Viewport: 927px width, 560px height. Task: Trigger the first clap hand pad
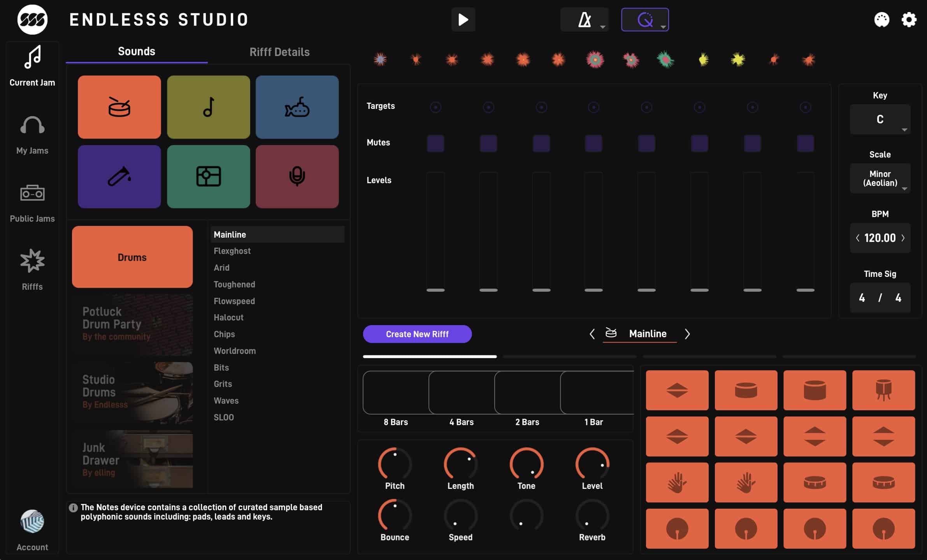677,482
